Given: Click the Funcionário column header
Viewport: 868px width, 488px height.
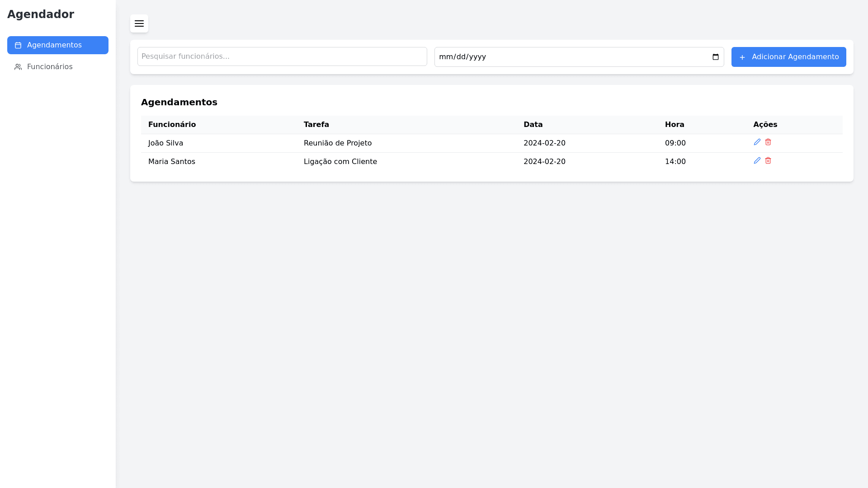Looking at the screenshot, I should pos(172,125).
